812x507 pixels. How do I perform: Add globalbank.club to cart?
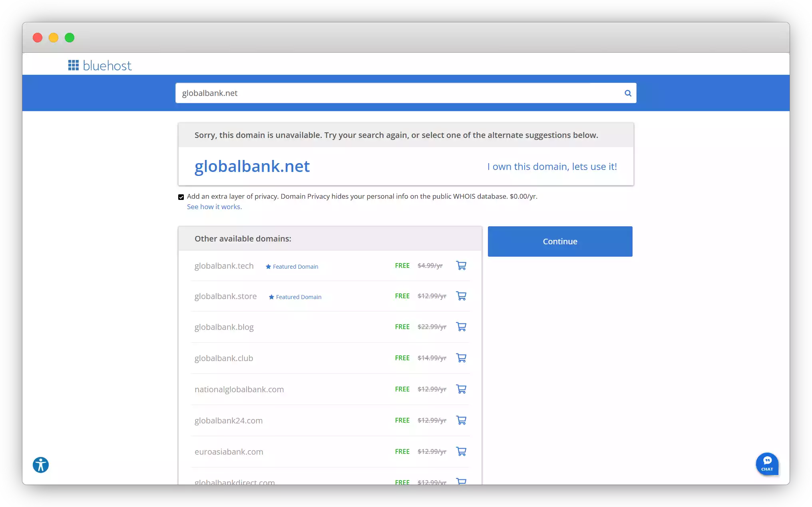tap(461, 358)
